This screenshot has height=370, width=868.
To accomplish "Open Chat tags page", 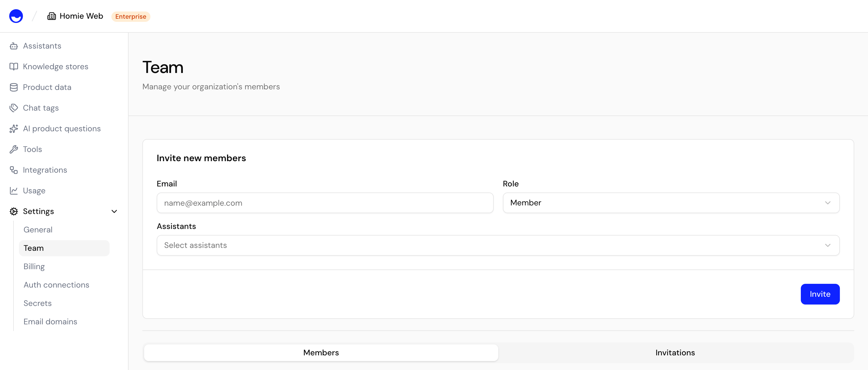I will [x=41, y=108].
